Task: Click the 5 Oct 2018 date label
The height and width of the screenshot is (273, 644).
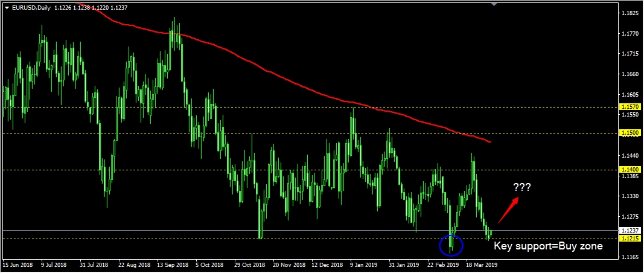Action: tap(209, 265)
